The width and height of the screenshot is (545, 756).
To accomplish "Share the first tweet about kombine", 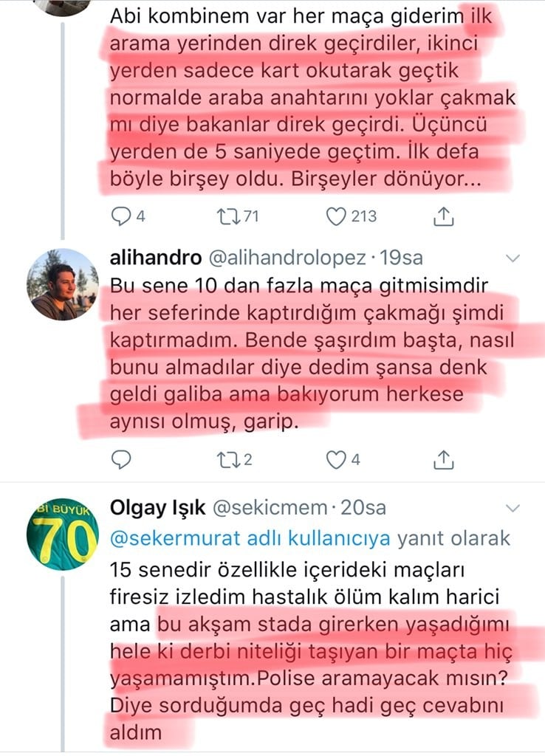I will [442, 216].
